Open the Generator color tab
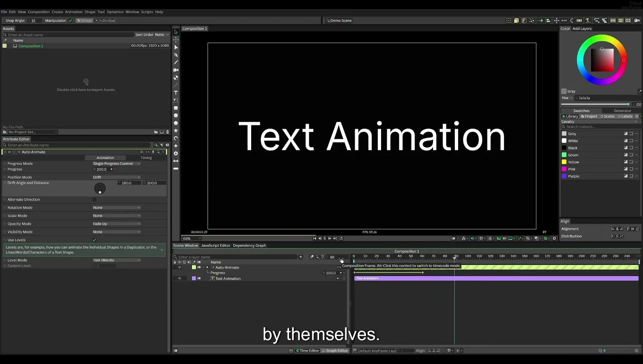The image size is (643, 364). point(622,111)
